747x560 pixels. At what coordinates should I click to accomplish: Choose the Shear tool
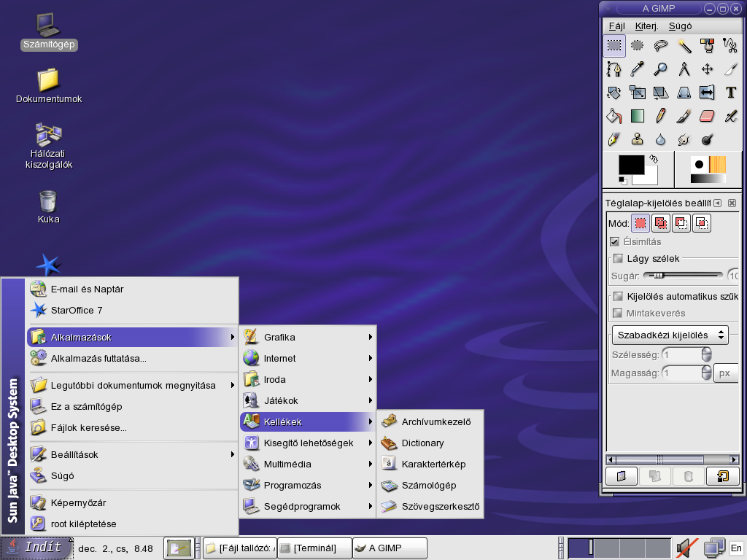coord(661,93)
